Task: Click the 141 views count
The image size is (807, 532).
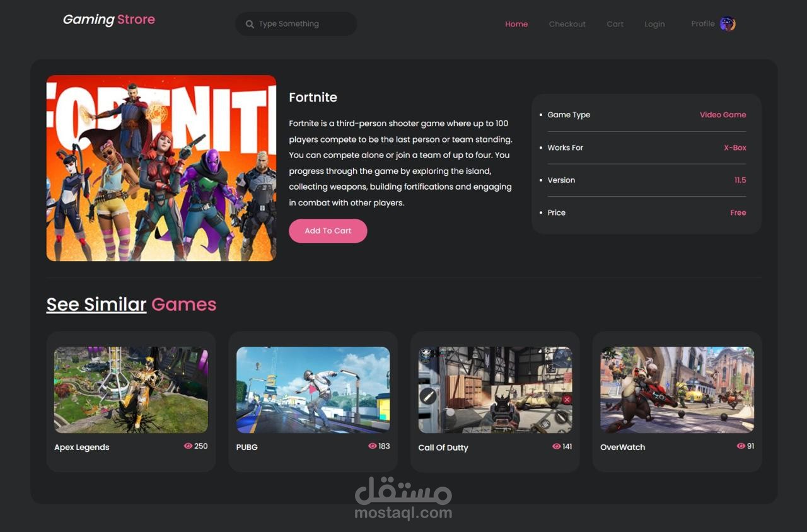Action: 567,446
